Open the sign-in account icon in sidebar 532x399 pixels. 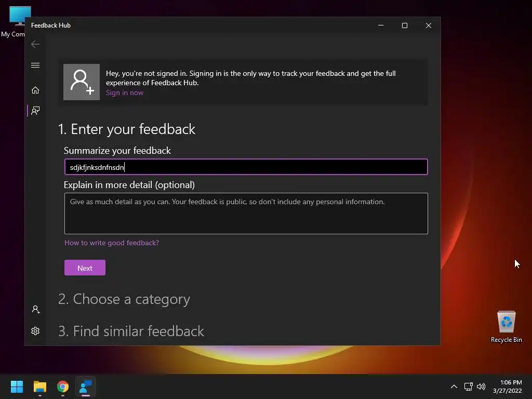pyautogui.click(x=36, y=310)
